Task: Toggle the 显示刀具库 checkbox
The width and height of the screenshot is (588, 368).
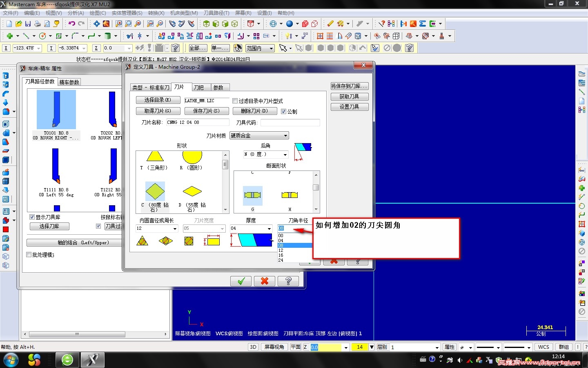Action: click(x=32, y=217)
